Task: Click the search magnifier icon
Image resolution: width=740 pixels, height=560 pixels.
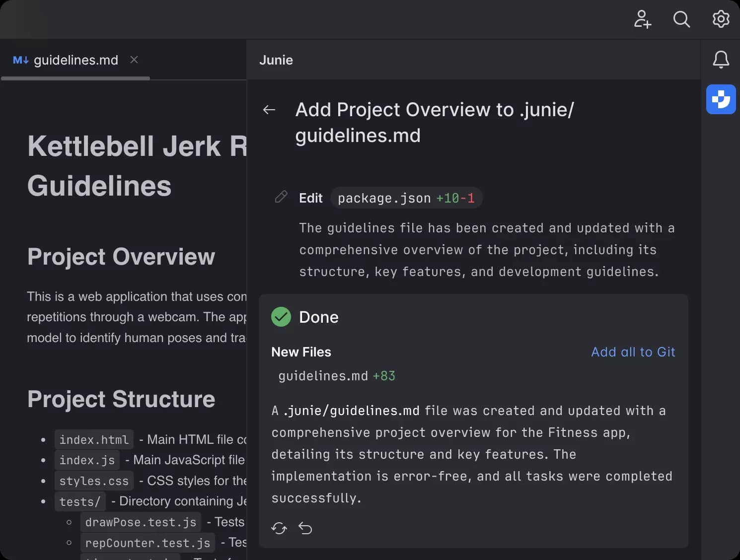Action: click(681, 19)
